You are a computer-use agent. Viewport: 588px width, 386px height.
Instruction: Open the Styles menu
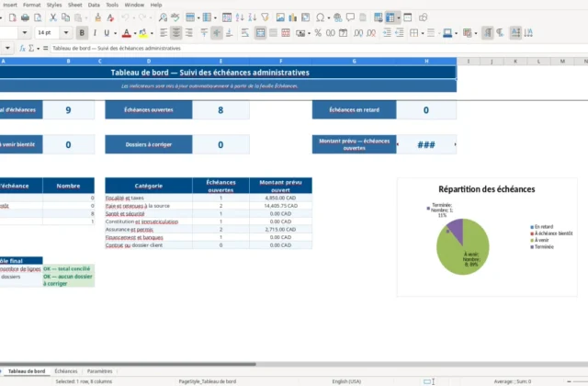(54, 5)
